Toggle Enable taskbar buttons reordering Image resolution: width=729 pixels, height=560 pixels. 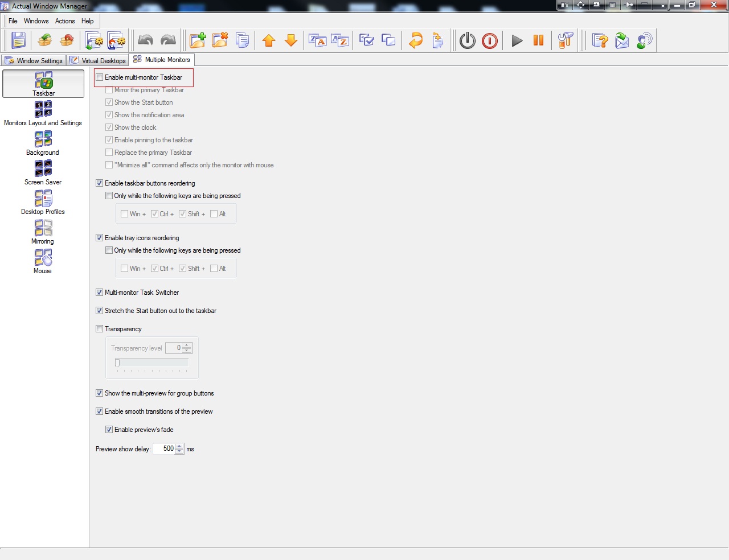tap(100, 183)
